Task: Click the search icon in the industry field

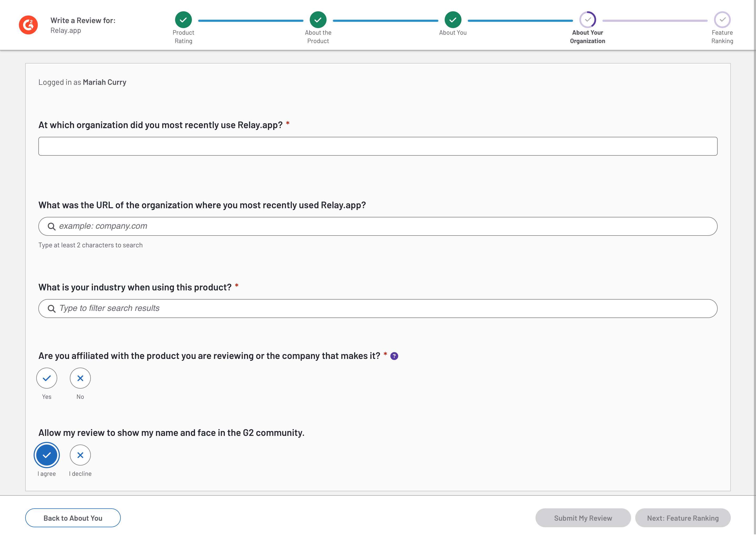Action: pos(51,308)
